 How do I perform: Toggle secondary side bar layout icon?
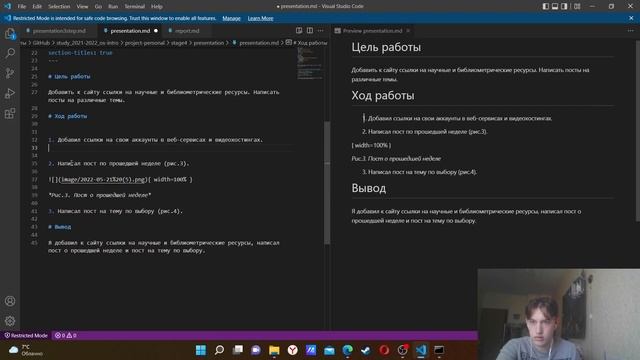coord(564,6)
